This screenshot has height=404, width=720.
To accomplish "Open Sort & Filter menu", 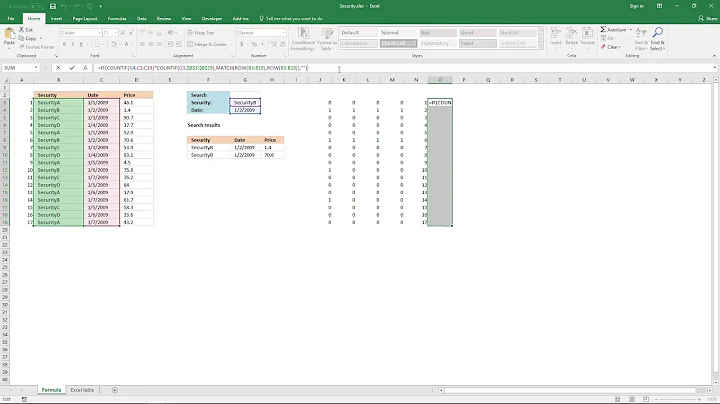I will [641, 39].
